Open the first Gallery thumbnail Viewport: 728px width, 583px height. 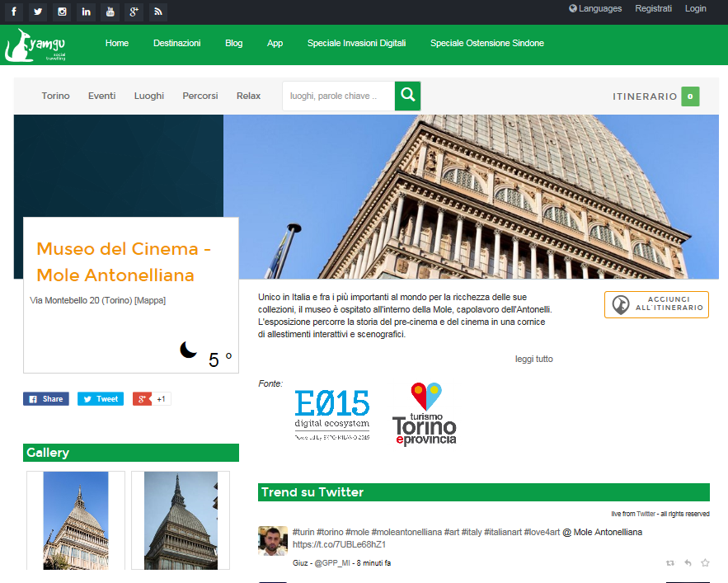point(76,520)
